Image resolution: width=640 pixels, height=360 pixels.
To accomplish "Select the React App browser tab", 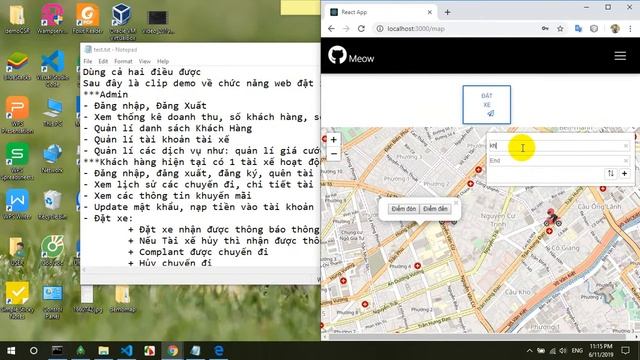I will [381, 12].
